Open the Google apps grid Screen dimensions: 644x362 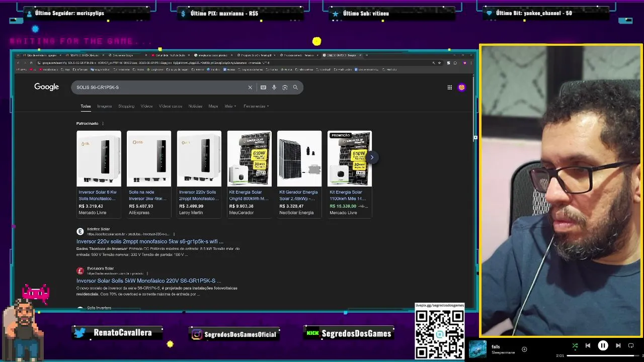click(x=450, y=87)
